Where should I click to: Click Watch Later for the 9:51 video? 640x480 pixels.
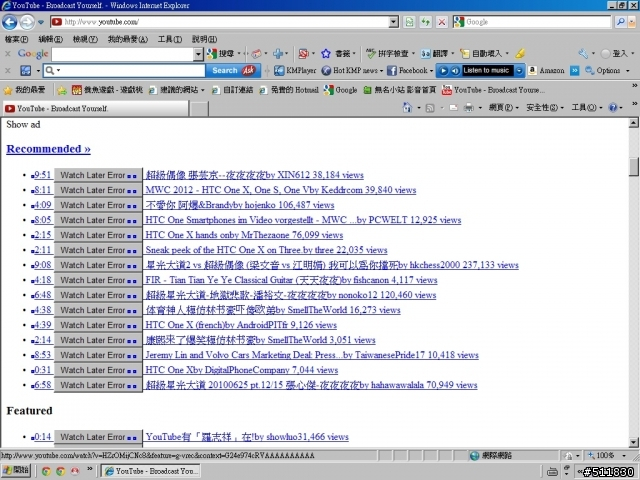(x=98, y=175)
